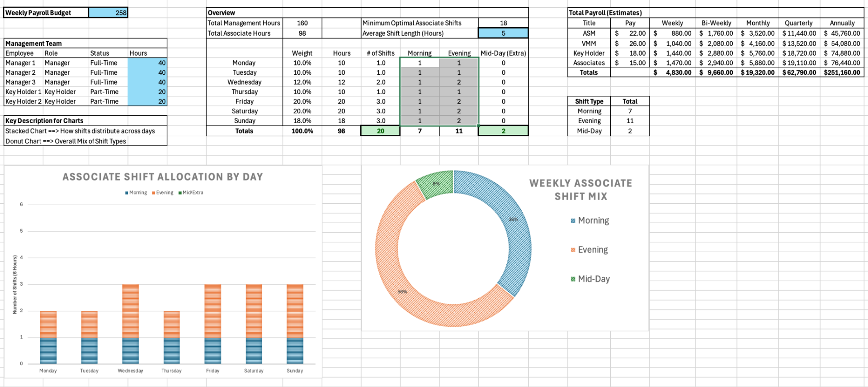The image size is (868, 387).
Task: Select Friday's Hours cell
Action: (341, 101)
